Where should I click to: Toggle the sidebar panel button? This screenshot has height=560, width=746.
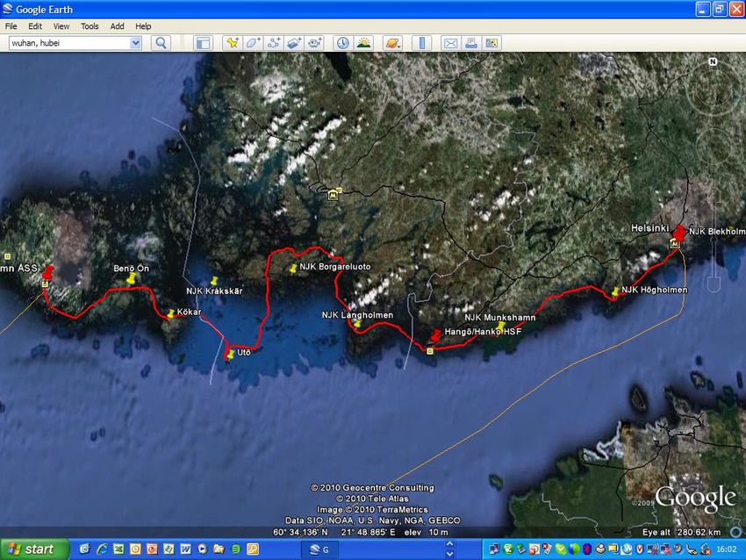click(x=203, y=43)
